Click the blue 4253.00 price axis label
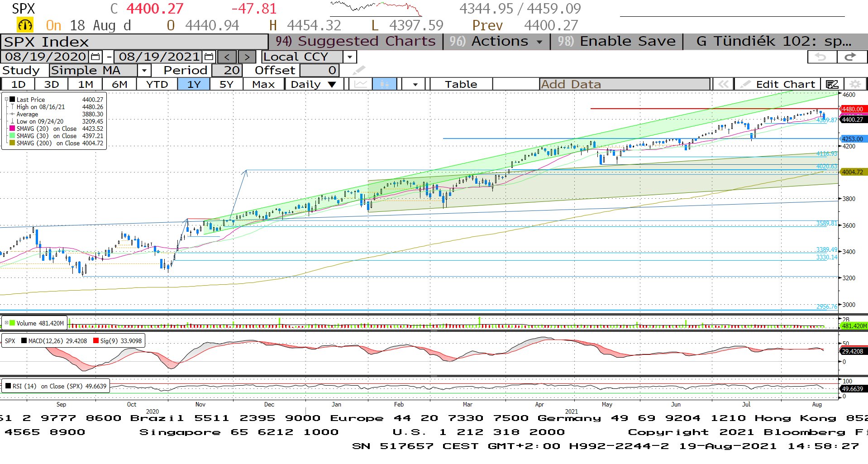The height and width of the screenshot is (464, 868). (853, 139)
